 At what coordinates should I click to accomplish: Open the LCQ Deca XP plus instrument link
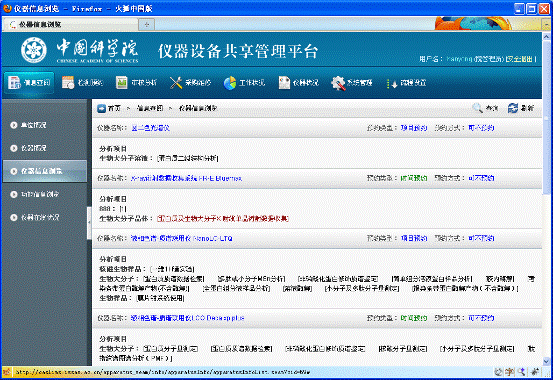click(x=187, y=318)
